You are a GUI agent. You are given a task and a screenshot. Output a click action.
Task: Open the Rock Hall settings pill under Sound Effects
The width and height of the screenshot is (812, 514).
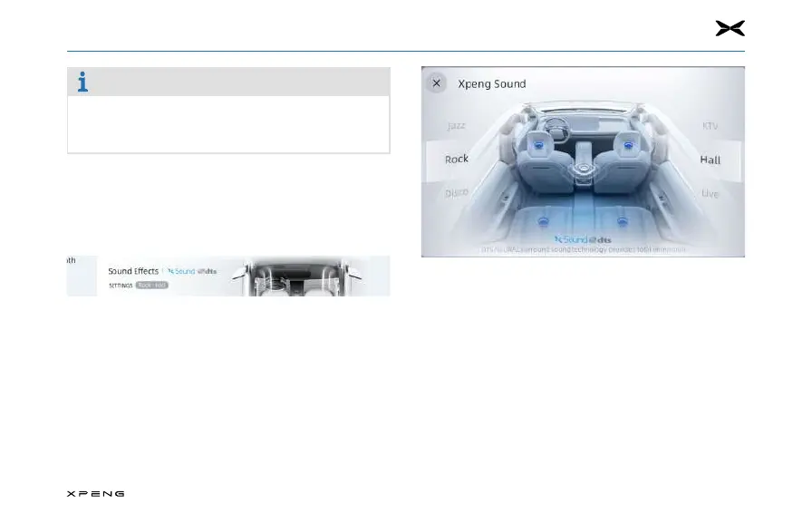click(151, 285)
